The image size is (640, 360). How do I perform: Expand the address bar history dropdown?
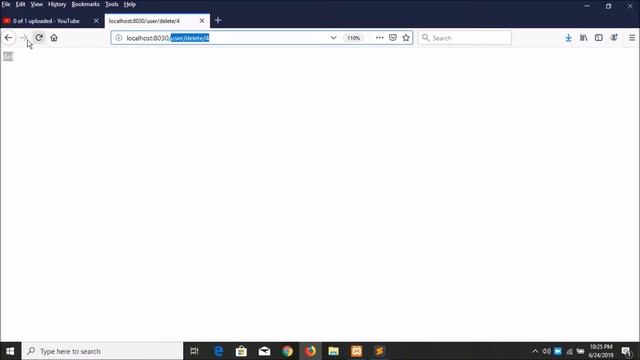click(333, 38)
